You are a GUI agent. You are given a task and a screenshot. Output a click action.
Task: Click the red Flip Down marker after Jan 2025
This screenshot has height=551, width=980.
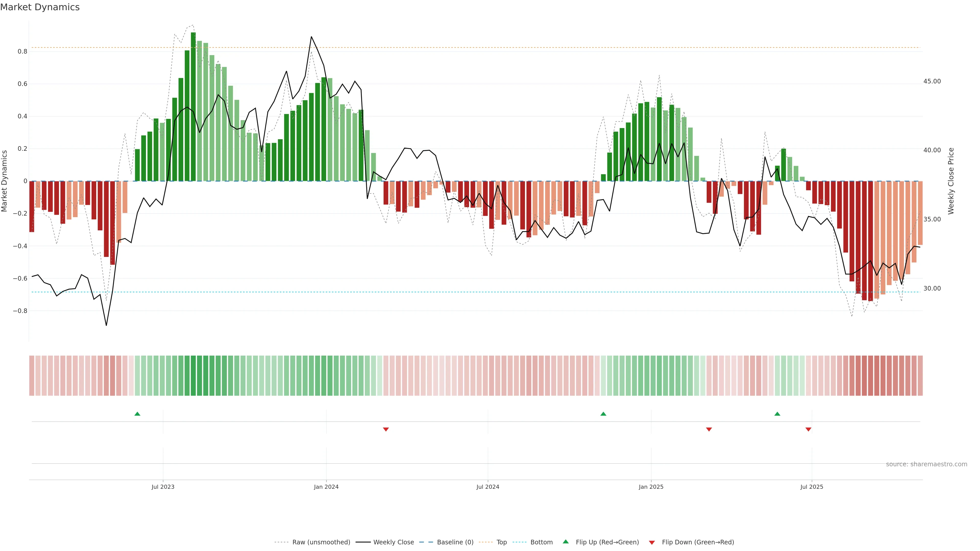coord(709,429)
